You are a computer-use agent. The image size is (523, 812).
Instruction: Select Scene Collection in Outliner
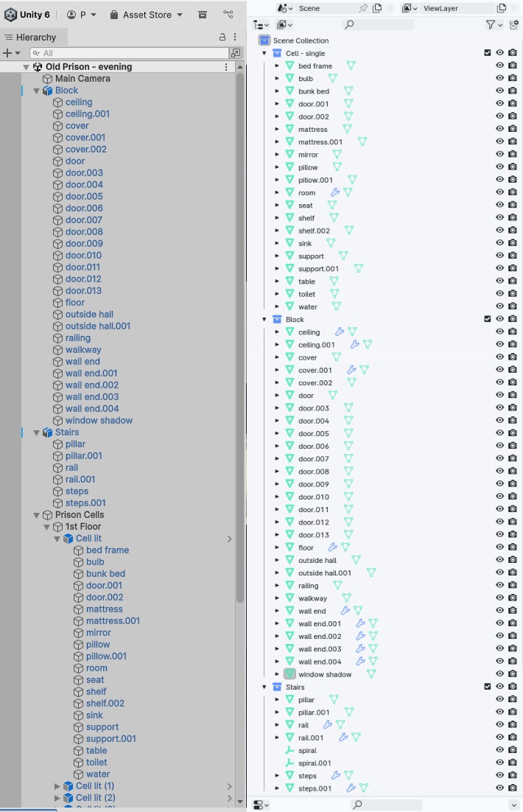click(301, 41)
